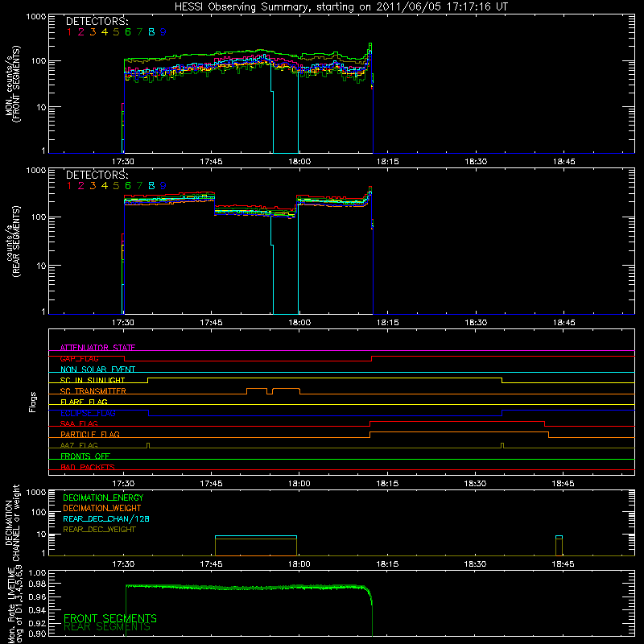Click magenta detector number 2 in the rear segments legend
The image size is (644, 644).
(81, 186)
